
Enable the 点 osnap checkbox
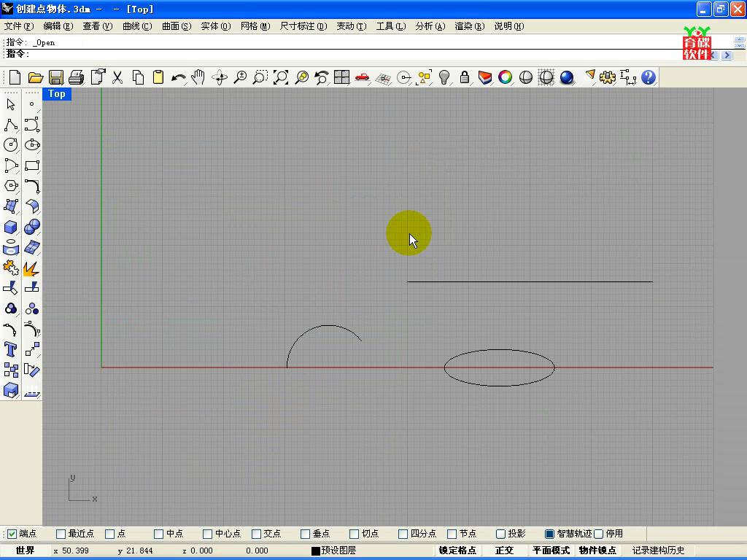110,534
